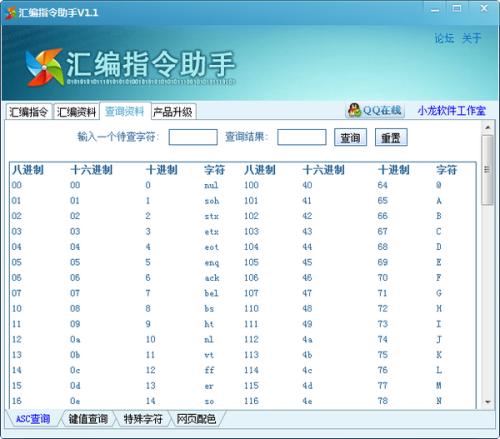Maximize the 汇编指令助手 window

[457, 9]
